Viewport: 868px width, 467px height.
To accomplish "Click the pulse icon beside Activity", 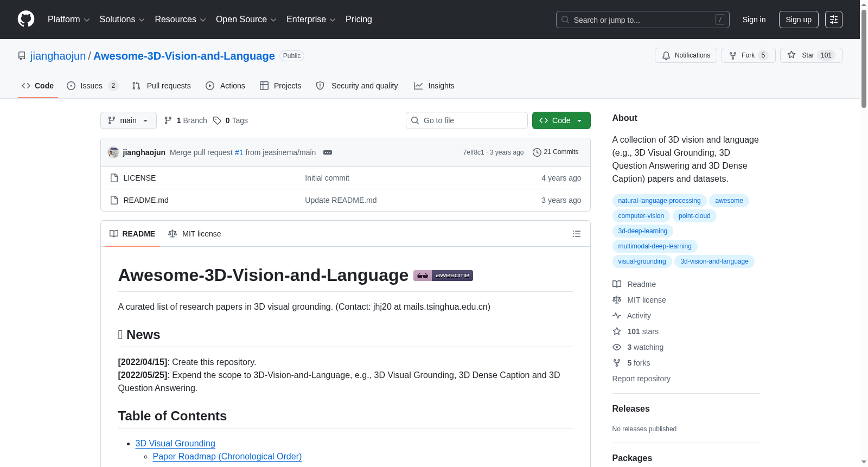I will coord(617,316).
